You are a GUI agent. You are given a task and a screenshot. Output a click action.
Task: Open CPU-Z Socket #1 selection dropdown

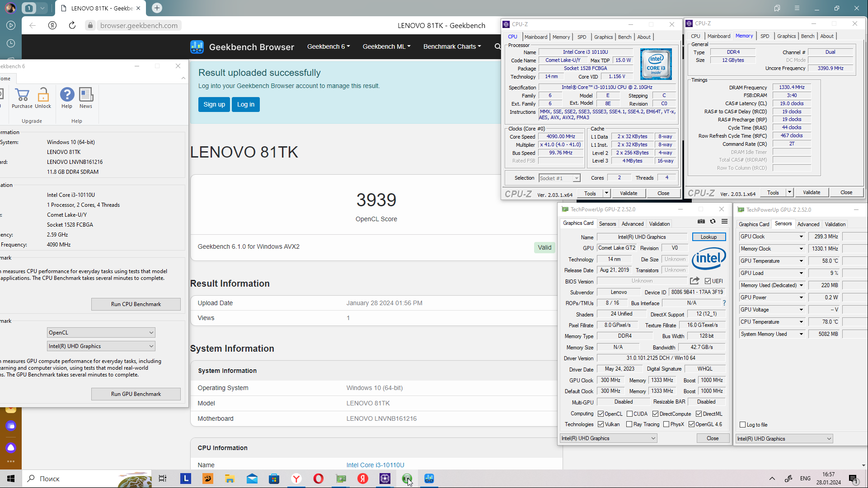point(559,178)
